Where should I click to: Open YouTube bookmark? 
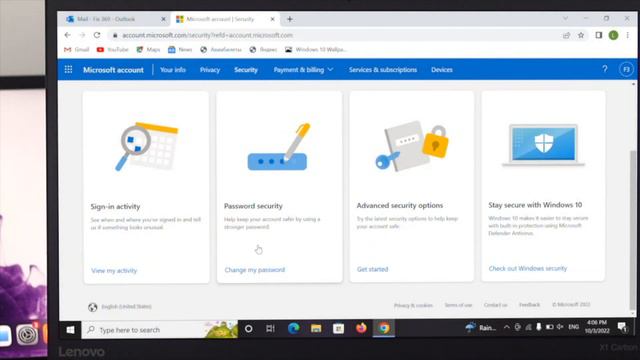[x=112, y=49]
